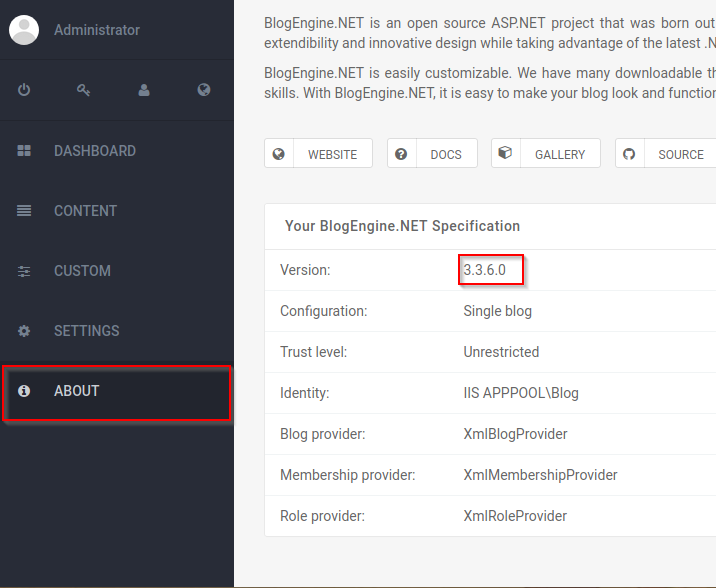
Task: Select the About menu entry
Action: [77, 391]
